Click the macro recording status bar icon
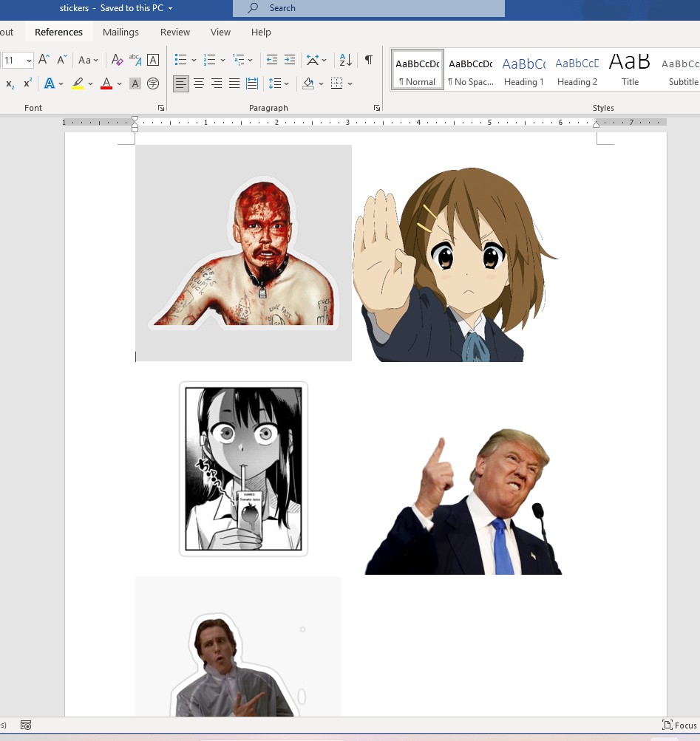This screenshot has width=700, height=741. point(26,725)
